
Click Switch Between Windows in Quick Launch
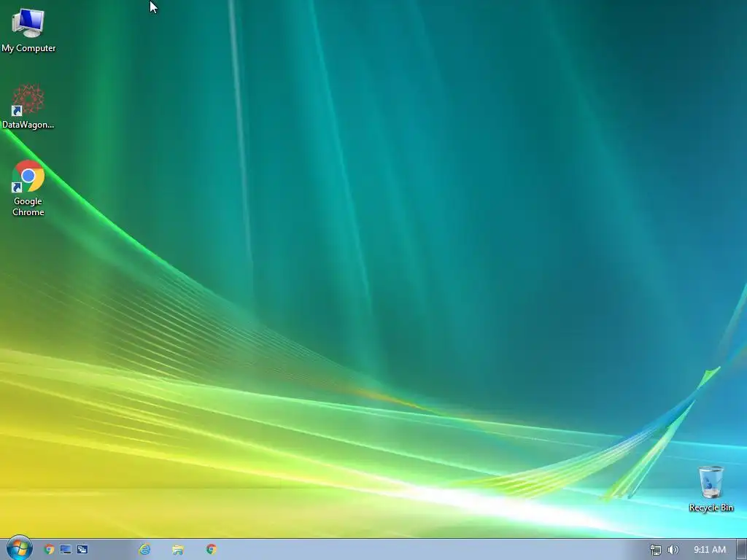tap(82, 550)
